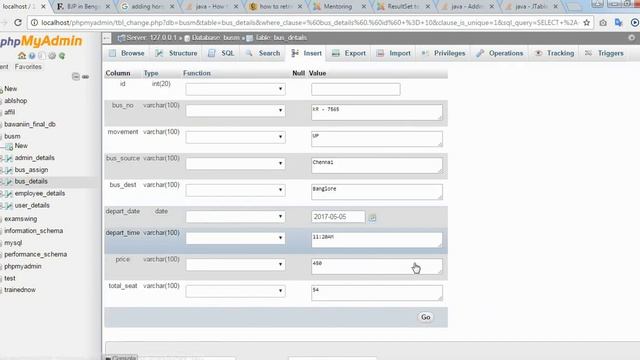Open the Privileges tab
640x360 pixels.
coord(443,53)
